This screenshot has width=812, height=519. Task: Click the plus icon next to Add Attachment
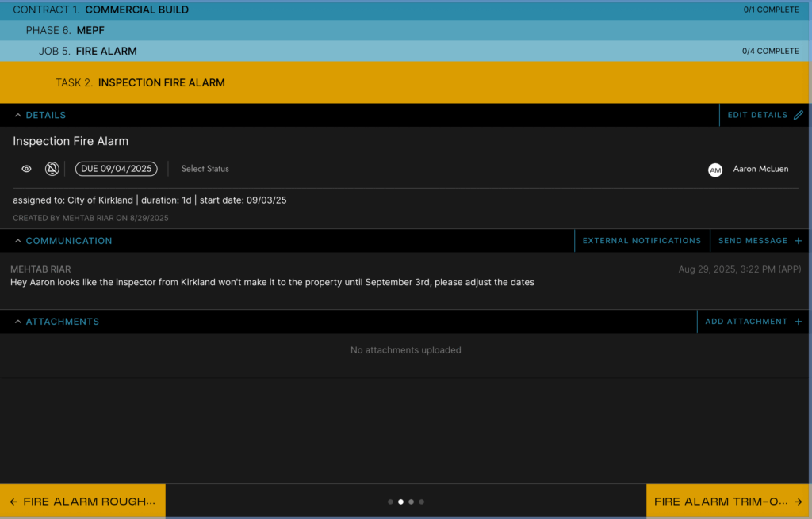[x=798, y=322]
